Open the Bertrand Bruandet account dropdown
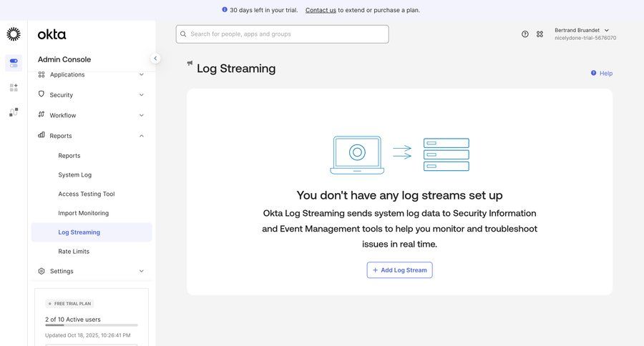Viewport: 644px width, 346px height. click(x=585, y=34)
